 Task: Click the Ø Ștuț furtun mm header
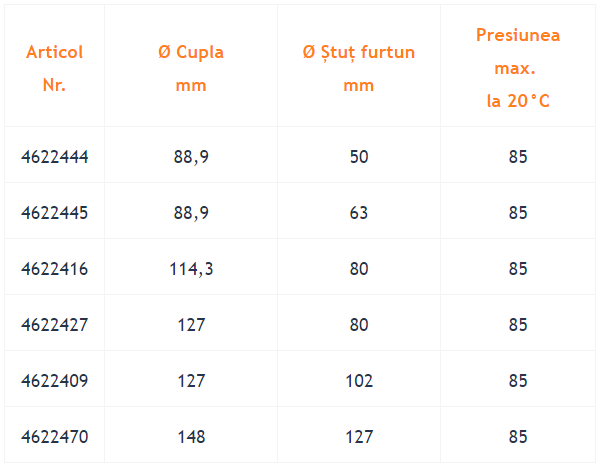[359, 68]
